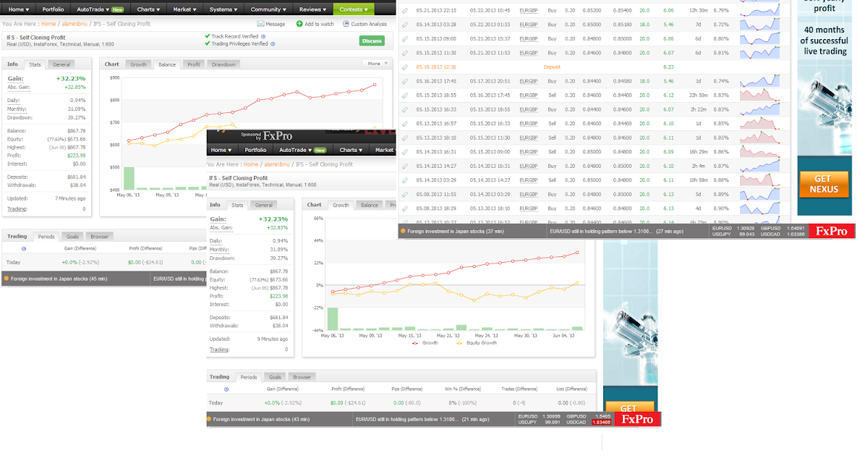Click the Tracking link in the 7 Minutes ago panel
Image resolution: width=868 pixels, height=456 pixels.
17,208
